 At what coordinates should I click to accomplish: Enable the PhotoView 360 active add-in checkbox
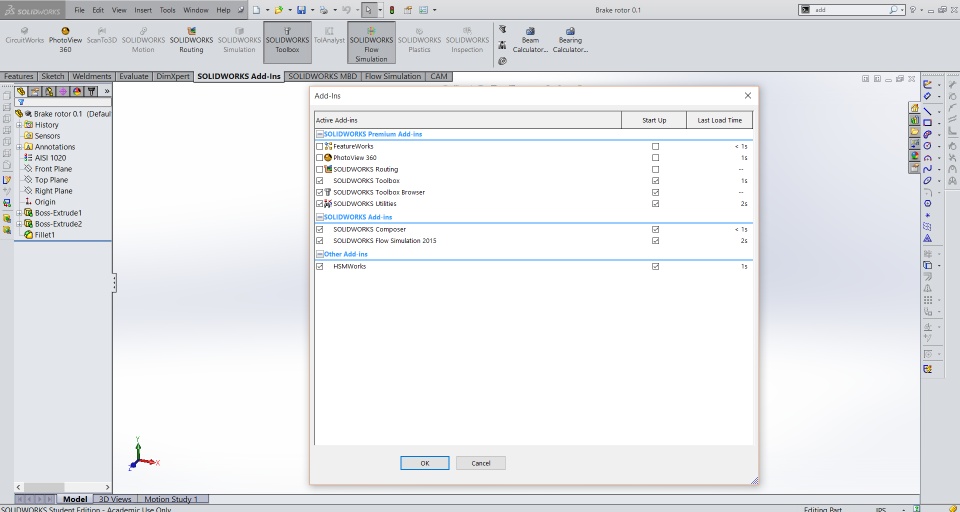point(320,158)
